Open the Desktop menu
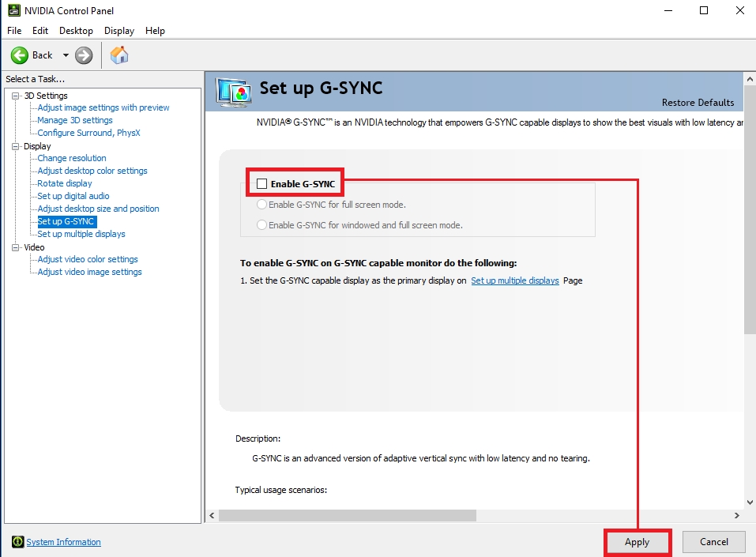The height and width of the screenshot is (557, 756). 76,31
